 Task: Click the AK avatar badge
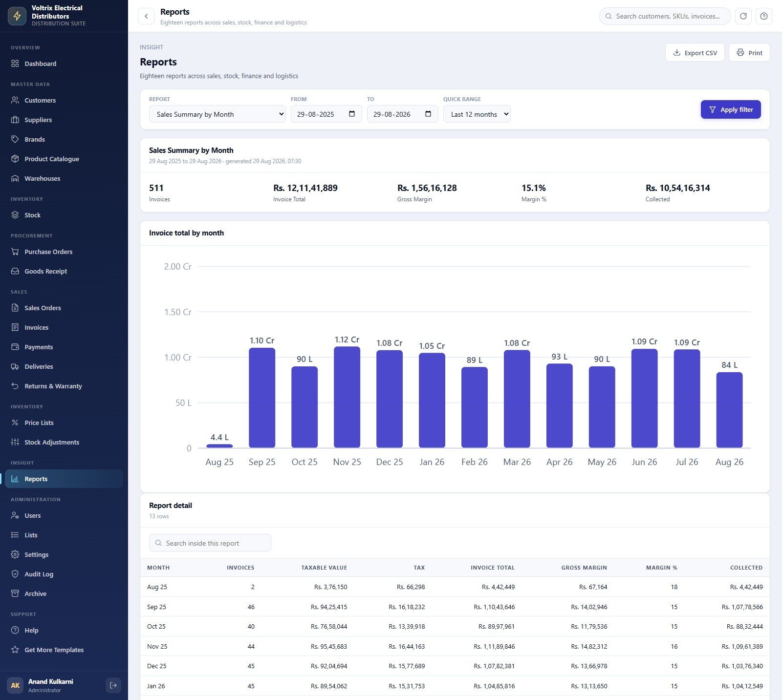[x=16, y=685]
